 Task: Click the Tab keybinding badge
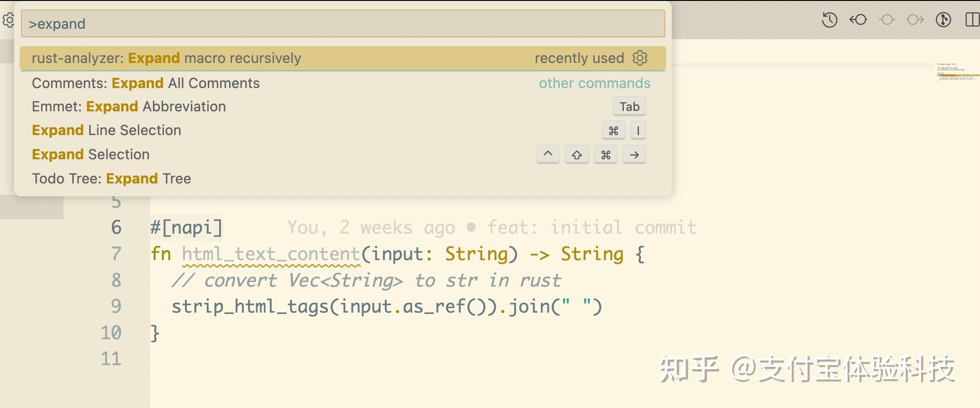pos(629,107)
